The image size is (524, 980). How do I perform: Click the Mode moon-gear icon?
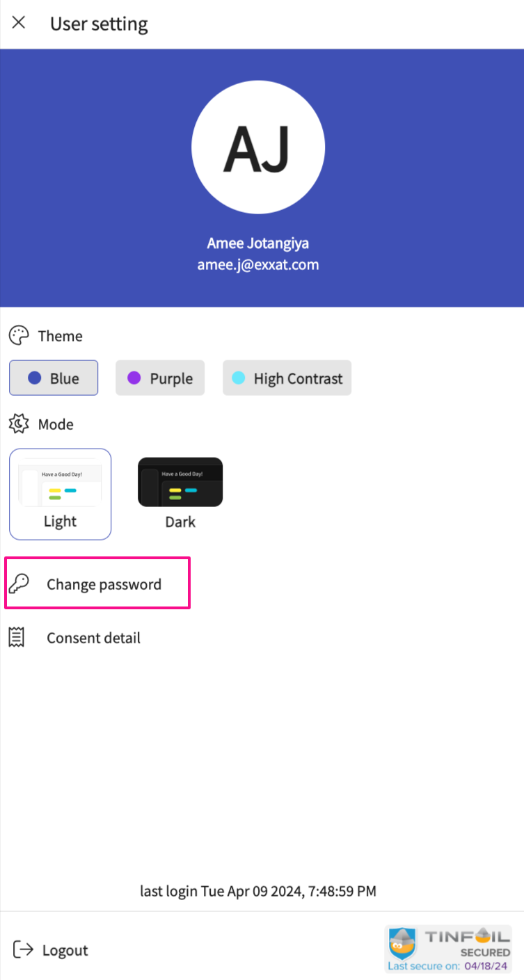tap(19, 424)
